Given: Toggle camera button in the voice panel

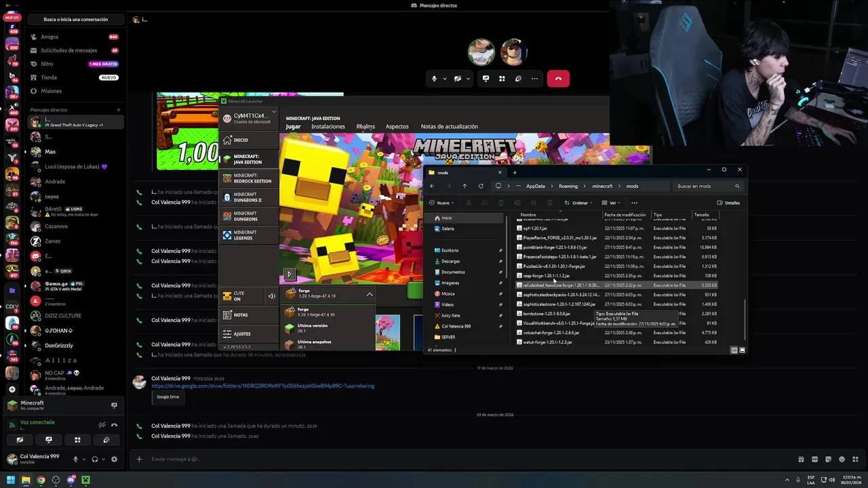Looking at the screenshot, I should (x=20, y=440).
